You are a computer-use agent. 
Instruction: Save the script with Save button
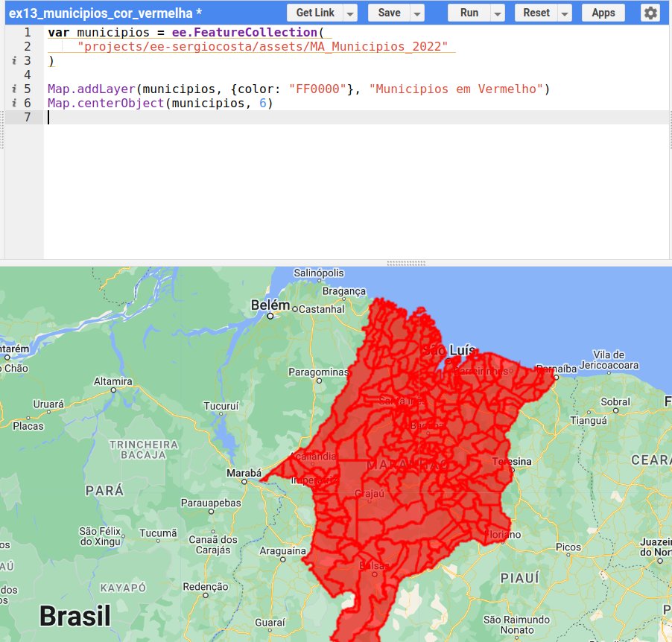(x=389, y=13)
